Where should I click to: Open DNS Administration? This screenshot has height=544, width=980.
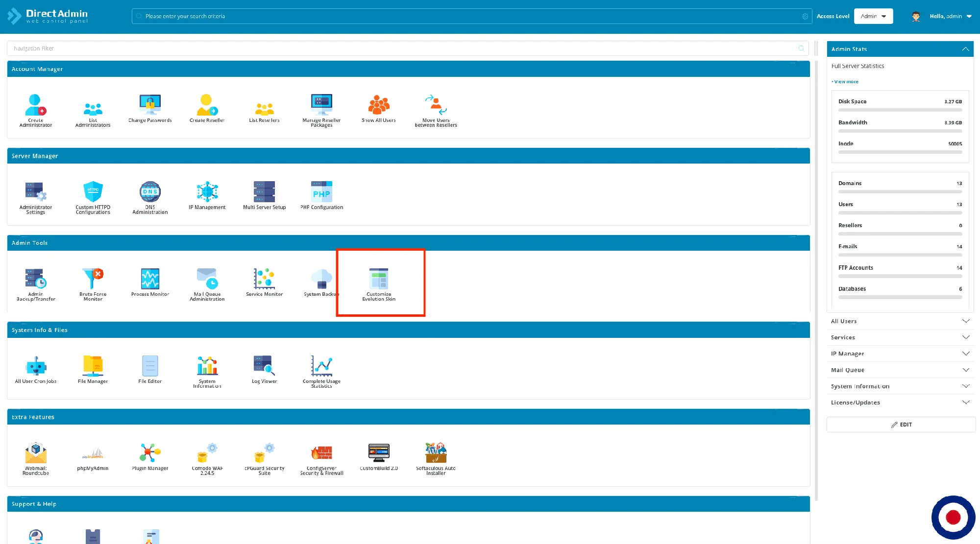150,198
